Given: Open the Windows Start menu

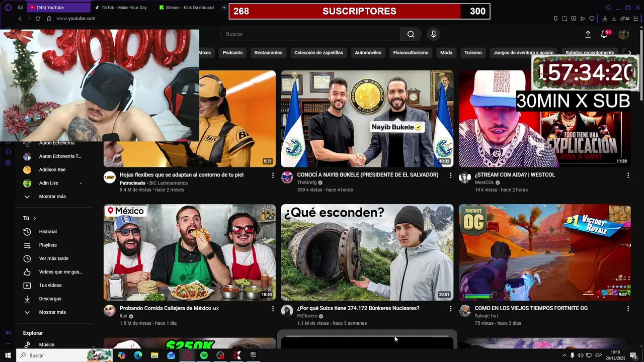Looking at the screenshot, I should (x=8, y=355).
